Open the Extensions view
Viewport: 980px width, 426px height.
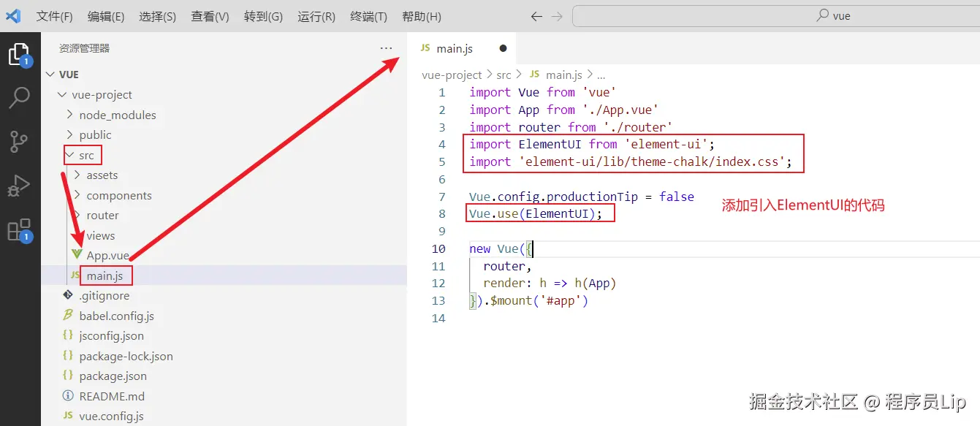[19, 229]
